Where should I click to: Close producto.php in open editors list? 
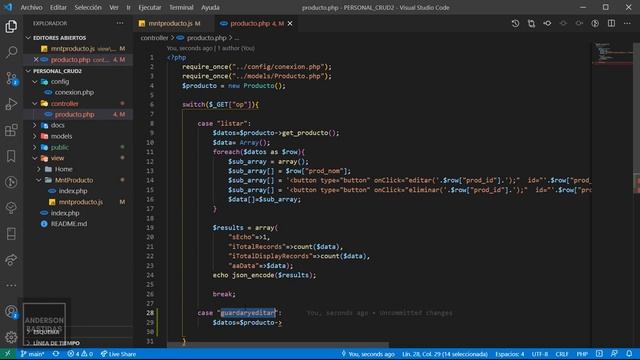[x=36, y=60]
